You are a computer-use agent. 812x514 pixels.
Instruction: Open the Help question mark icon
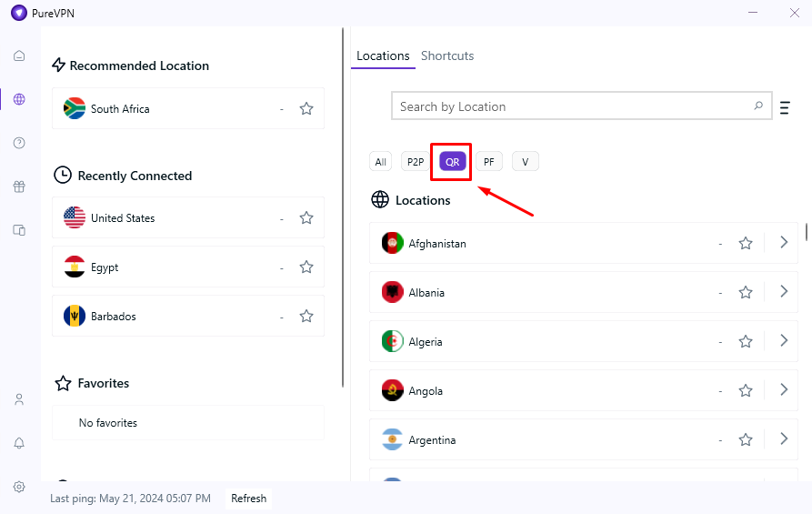(19, 143)
